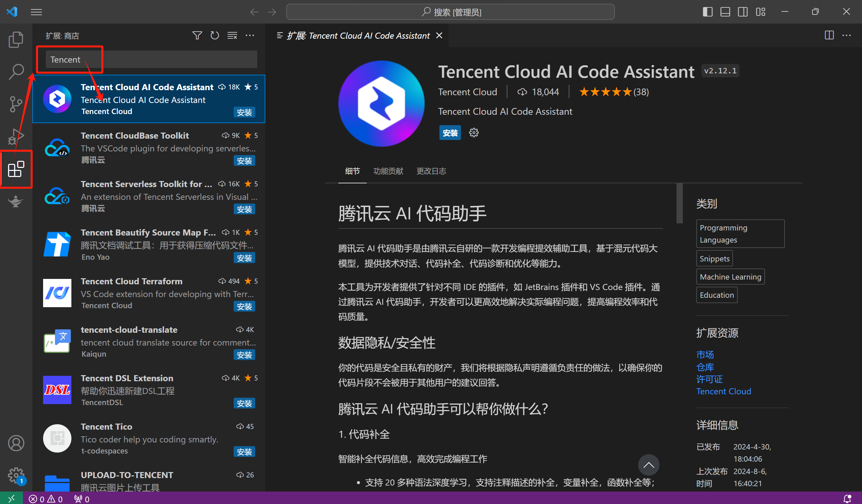Select UPLOAD-TO-TENCENT list item
The height and width of the screenshot is (504, 862).
[x=149, y=478]
